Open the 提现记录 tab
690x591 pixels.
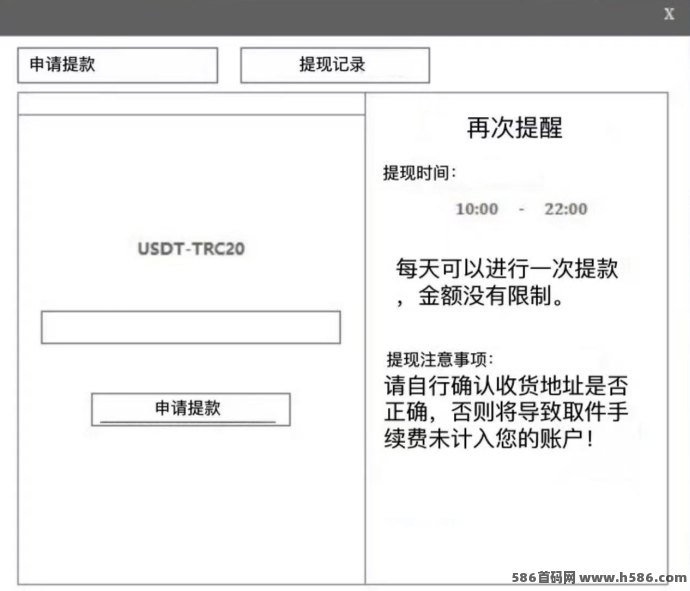pyautogui.click(x=335, y=65)
